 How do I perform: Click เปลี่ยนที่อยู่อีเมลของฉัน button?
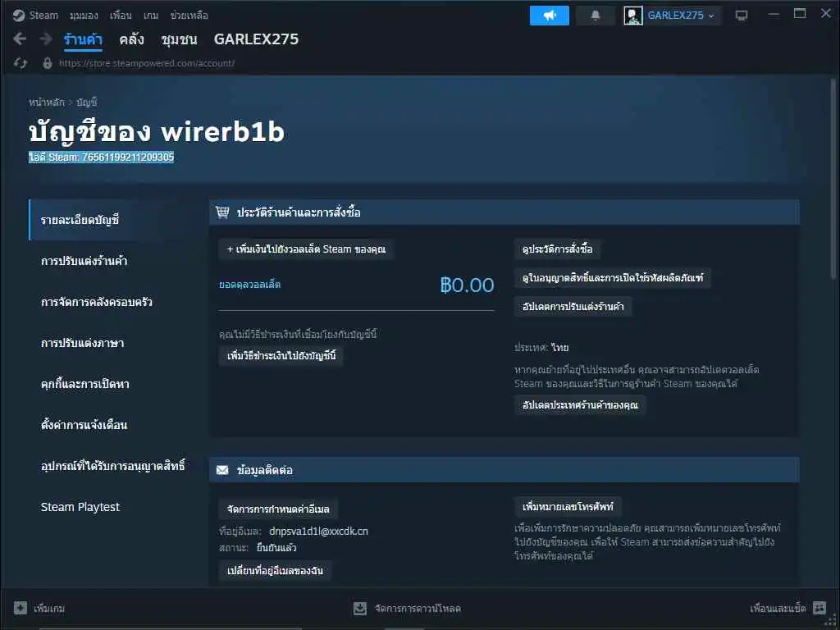[275, 571]
